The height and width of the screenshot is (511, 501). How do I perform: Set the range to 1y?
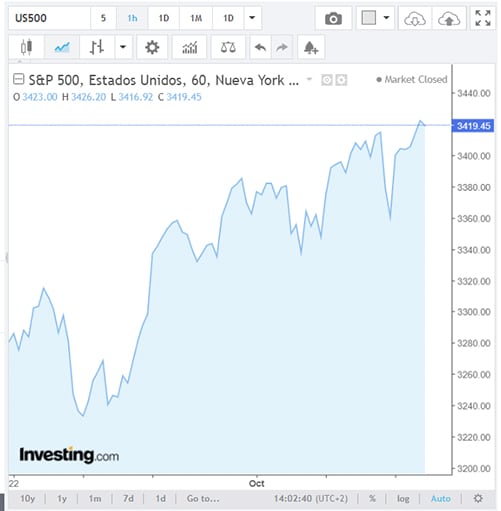62,499
